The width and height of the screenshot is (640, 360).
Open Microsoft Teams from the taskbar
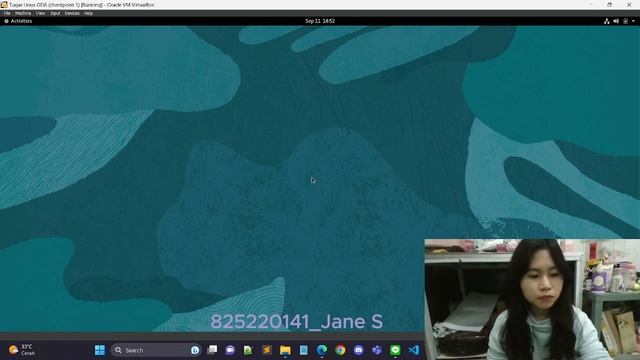tap(377, 350)
